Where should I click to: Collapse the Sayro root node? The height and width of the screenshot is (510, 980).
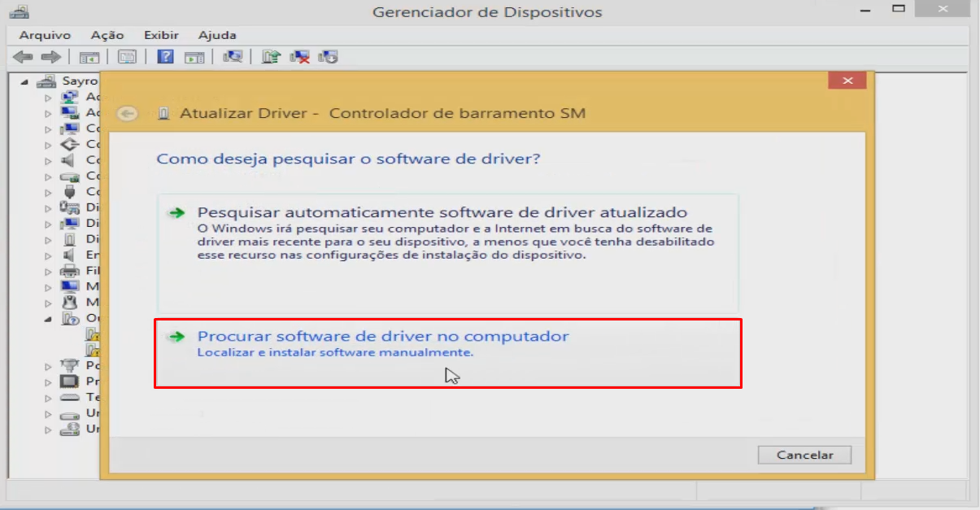(24, 82)
